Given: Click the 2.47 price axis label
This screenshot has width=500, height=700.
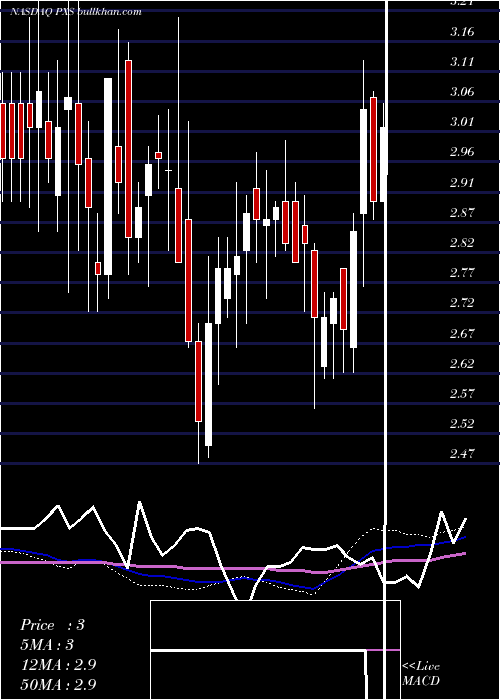Looking at the screenshot, I should (462, 454).
